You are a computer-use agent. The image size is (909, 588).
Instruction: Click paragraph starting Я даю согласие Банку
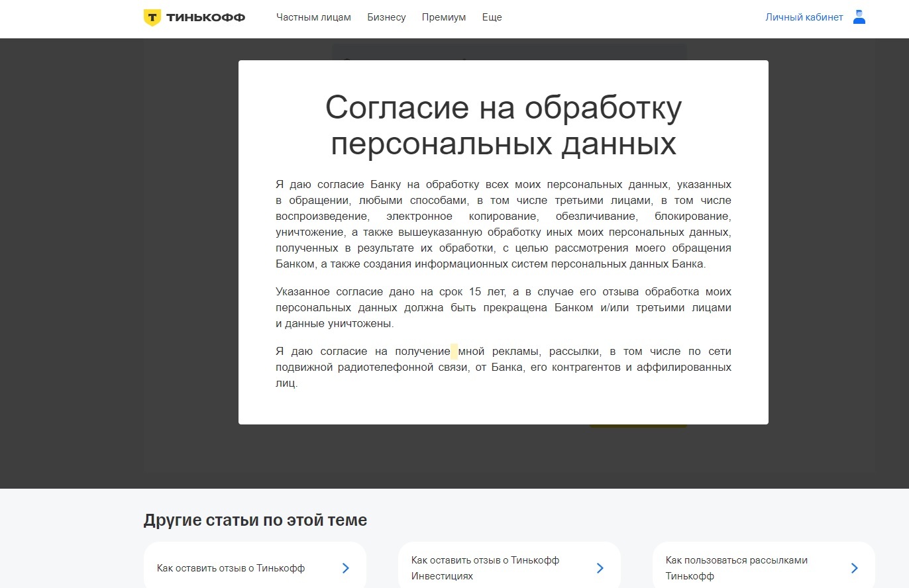click(x=504, y=224)
